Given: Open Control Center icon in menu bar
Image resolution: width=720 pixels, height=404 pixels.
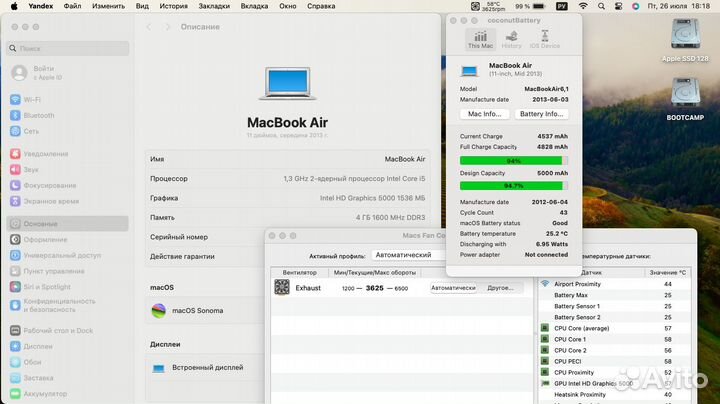Looking at the screenshot, I should click(x=619, y=6).
